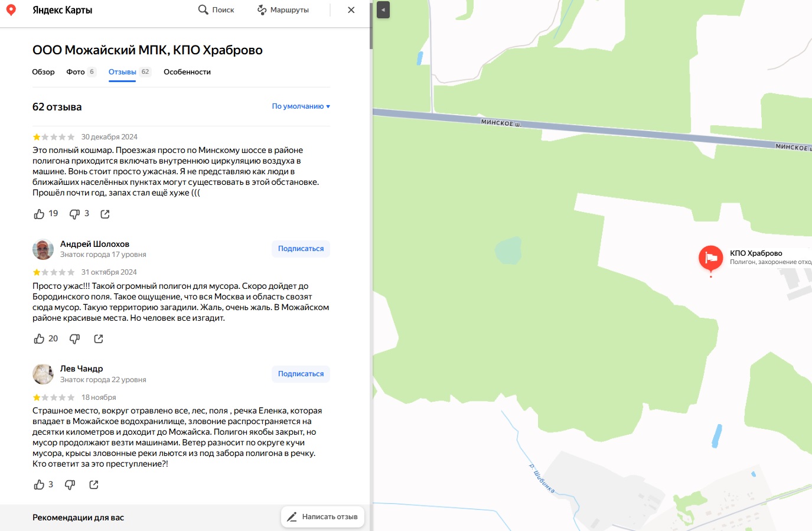
Task: Expand the По умолчанию sorting dropdown
Action: click(x=301, y=106)
